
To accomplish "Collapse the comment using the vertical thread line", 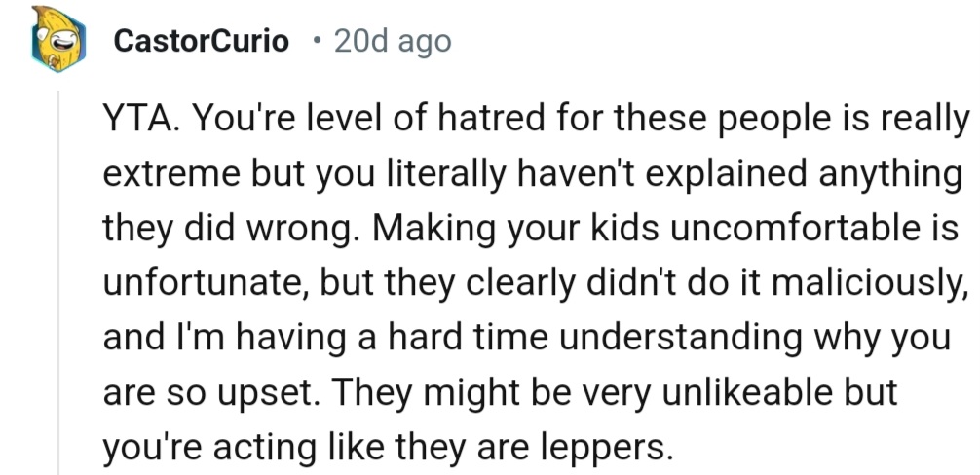I will click(x=57, y=282).
